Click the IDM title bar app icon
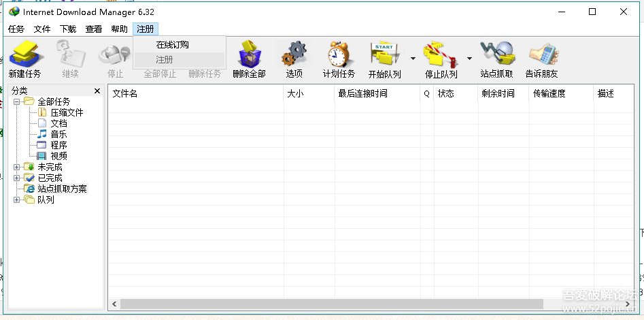 coord(14,12)
